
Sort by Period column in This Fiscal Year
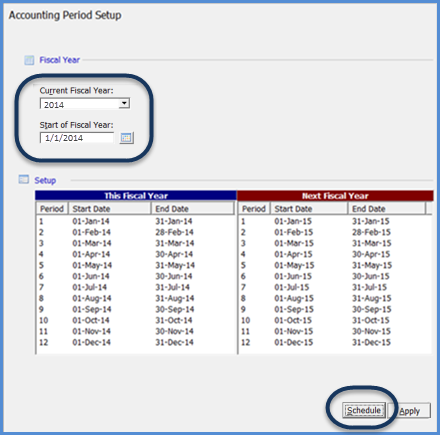pos(52,209)
